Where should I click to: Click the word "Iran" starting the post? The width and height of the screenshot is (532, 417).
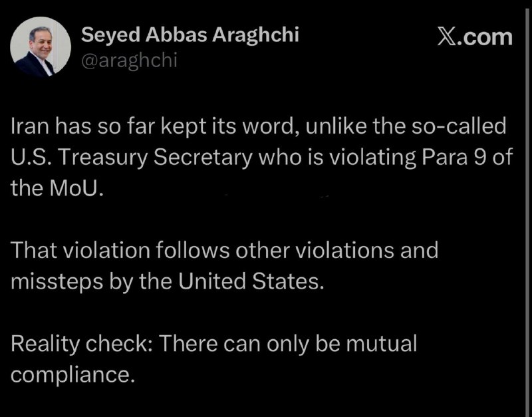coord(31,126)
